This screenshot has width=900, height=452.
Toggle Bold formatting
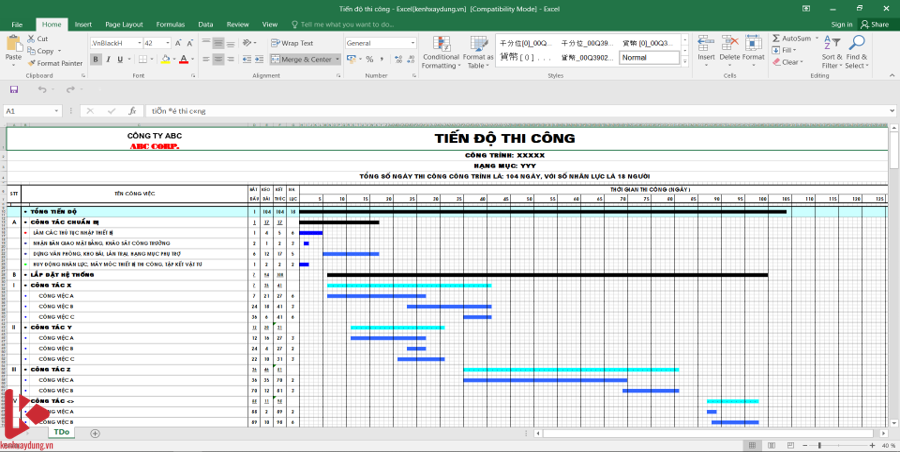pyautogui.click(x=96, y=59)
